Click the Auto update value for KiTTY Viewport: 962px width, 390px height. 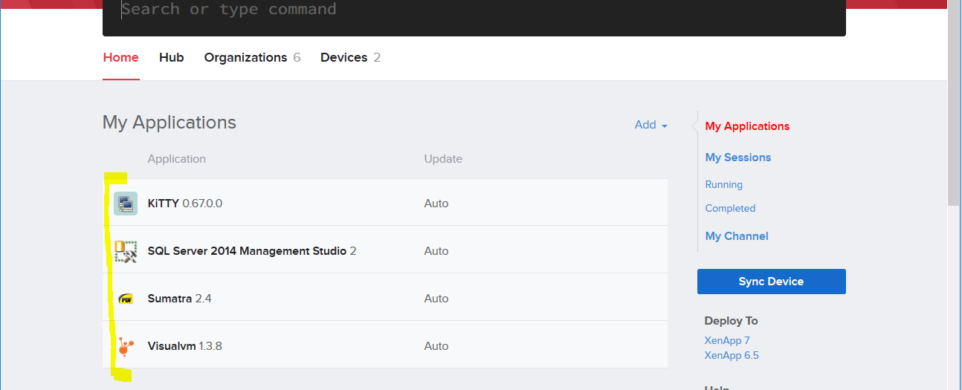click(436, 204)
